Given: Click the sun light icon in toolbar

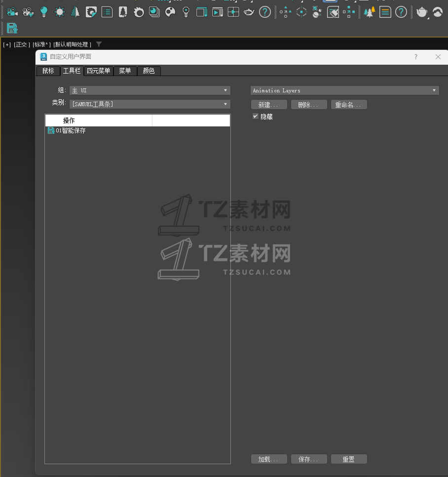Looking at the screenshot, I should 60,12.
